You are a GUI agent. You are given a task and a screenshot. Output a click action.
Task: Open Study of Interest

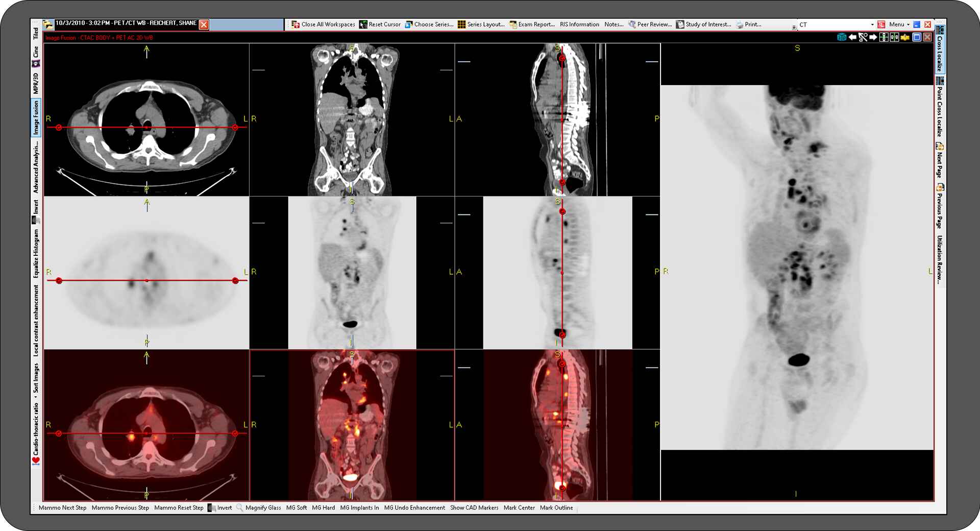[x=706, y=24]
